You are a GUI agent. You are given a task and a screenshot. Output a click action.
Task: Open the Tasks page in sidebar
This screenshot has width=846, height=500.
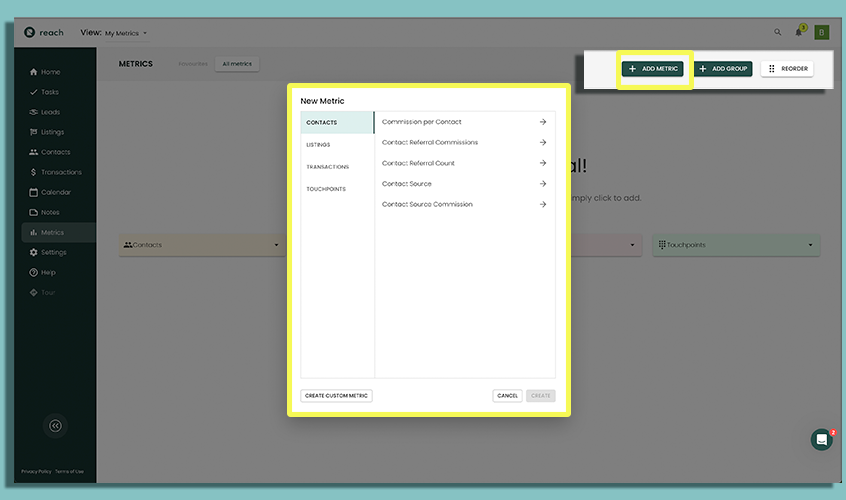click(x=49, y=92)
